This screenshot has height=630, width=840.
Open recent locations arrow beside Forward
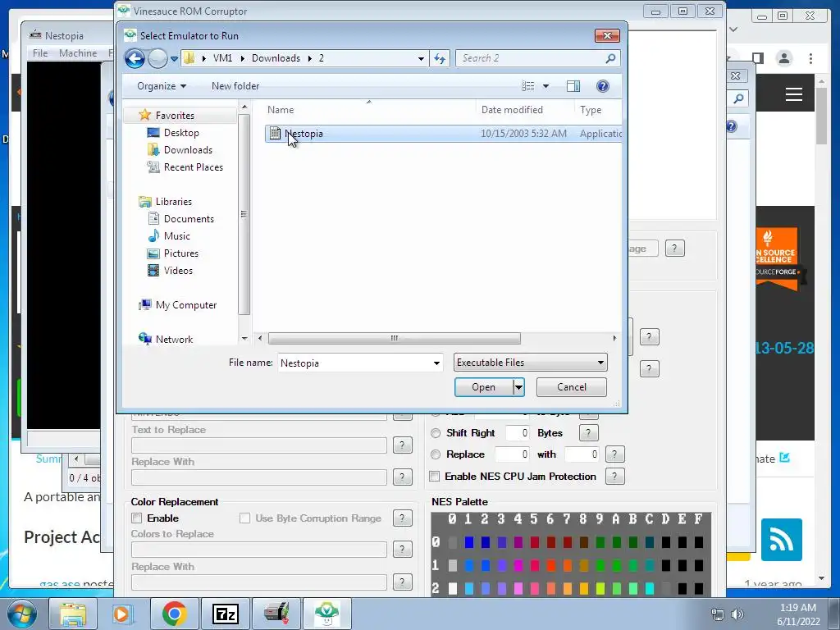click(174, 59)
